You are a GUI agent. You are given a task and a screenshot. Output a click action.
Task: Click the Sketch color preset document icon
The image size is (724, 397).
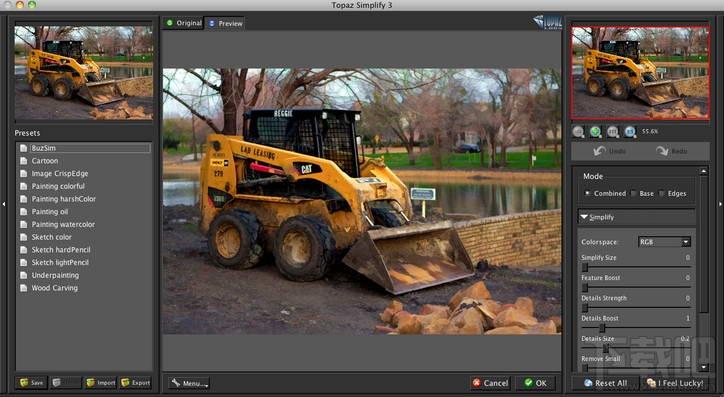pyautogui.click(x=24, y=237)
